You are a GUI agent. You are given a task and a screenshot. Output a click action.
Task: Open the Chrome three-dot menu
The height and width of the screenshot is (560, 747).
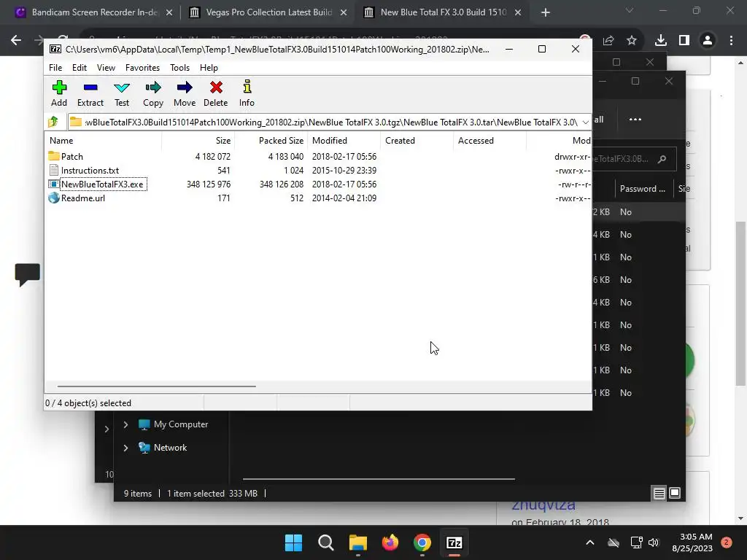[731, 41]
